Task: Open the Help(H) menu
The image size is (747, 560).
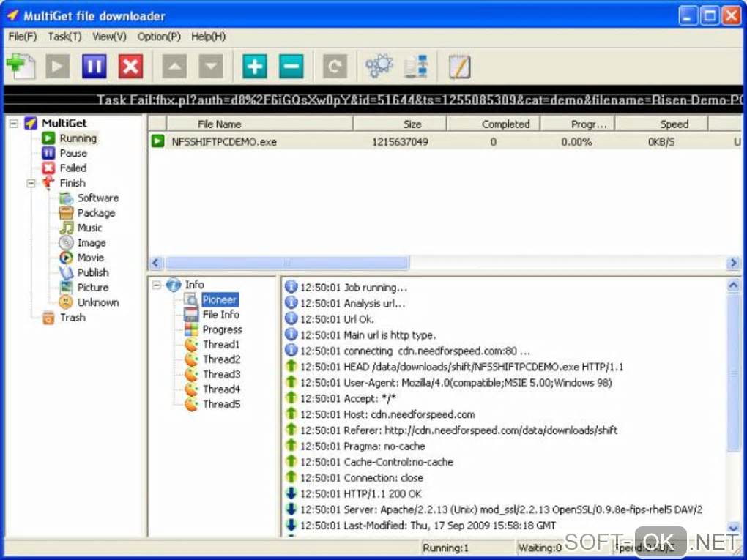Action: [x=208, y=37]
